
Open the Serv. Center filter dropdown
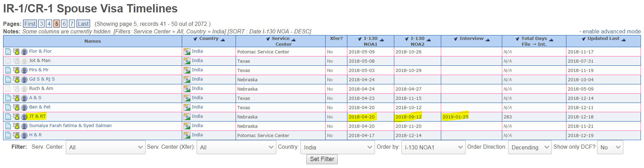[x=106, y=147]
